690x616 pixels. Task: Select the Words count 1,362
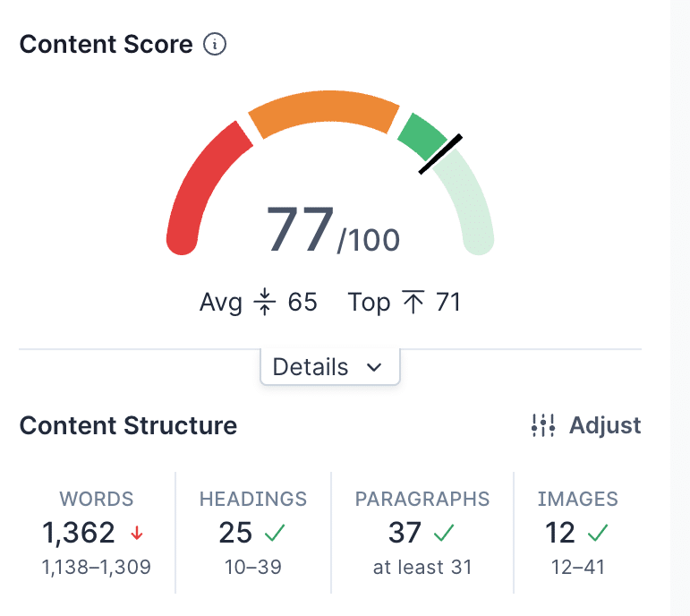(79, 533)
